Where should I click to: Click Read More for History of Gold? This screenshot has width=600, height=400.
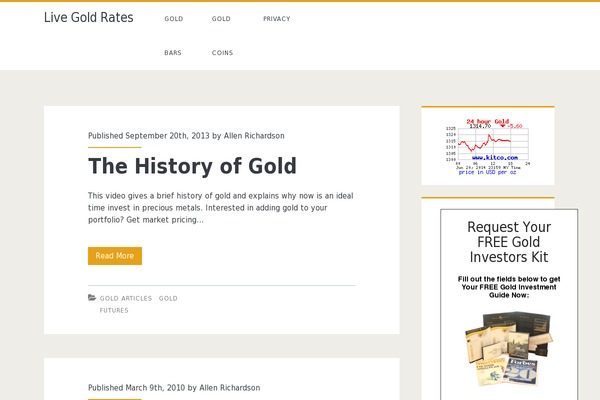point(115,256)
